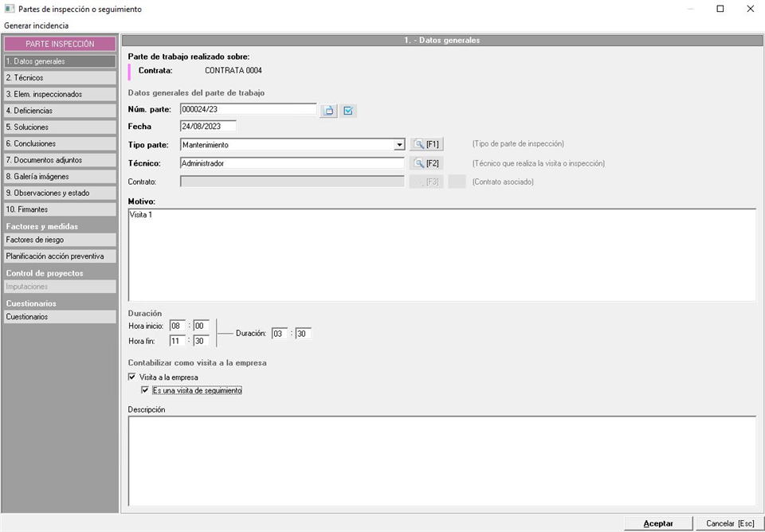The image size is (765, 532).
Task: Go to 10. Firmantes section
Action: coord(60,209)
